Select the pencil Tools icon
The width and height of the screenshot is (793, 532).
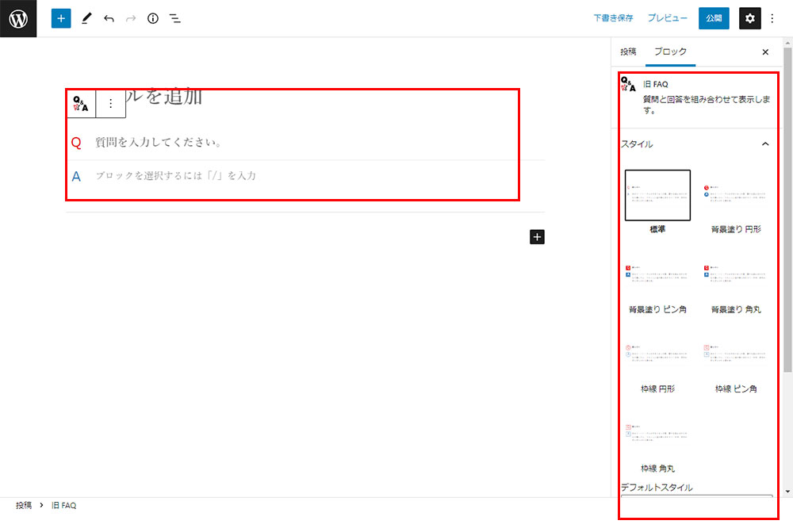[86, 18]
